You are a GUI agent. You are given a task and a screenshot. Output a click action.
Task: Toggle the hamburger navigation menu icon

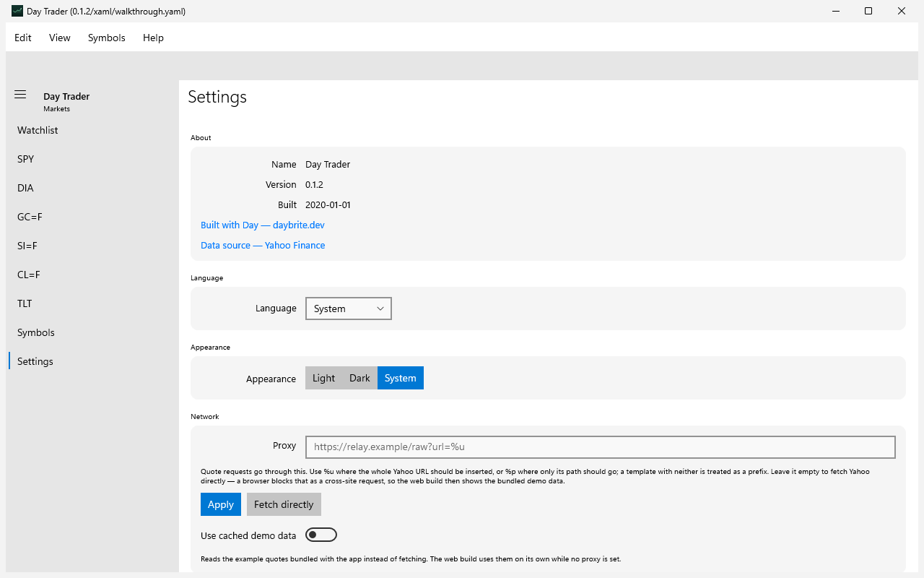(20, 95)
